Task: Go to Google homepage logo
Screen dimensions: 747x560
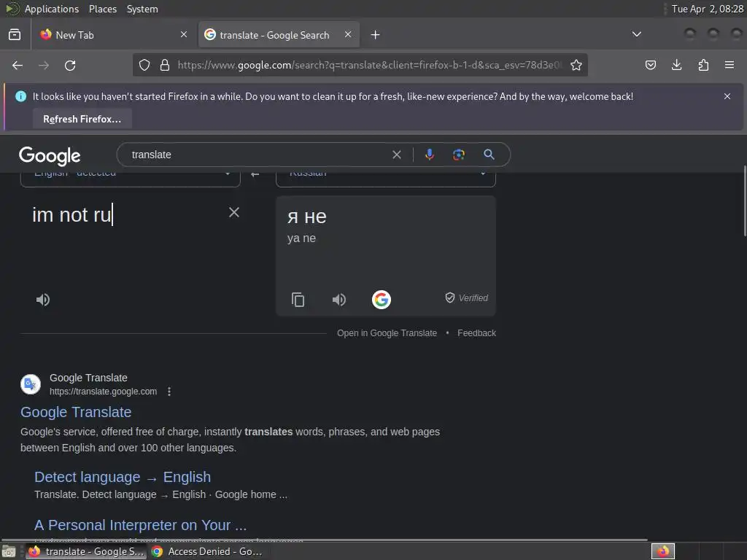Action: point(50,156)
